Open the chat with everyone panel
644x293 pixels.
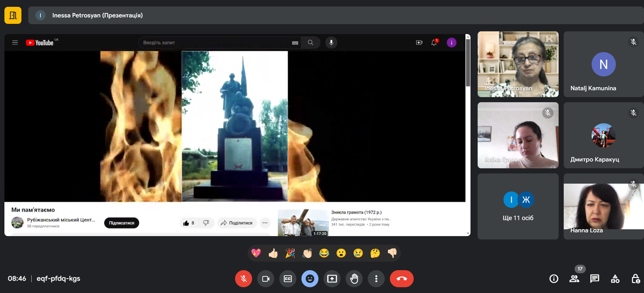tap(595, 279)
